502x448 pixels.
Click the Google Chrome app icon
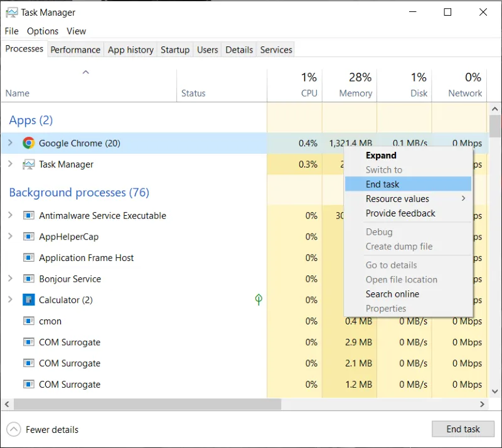(29, 142)
